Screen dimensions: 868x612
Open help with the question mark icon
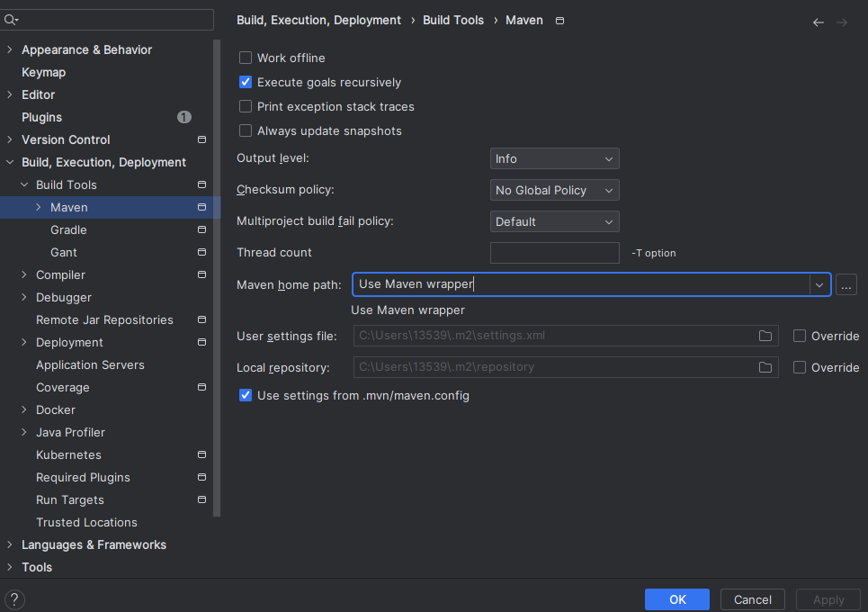[14, 599]
